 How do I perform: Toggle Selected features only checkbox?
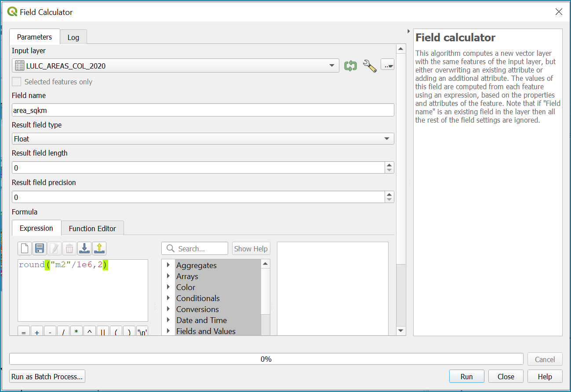(17, 82)
